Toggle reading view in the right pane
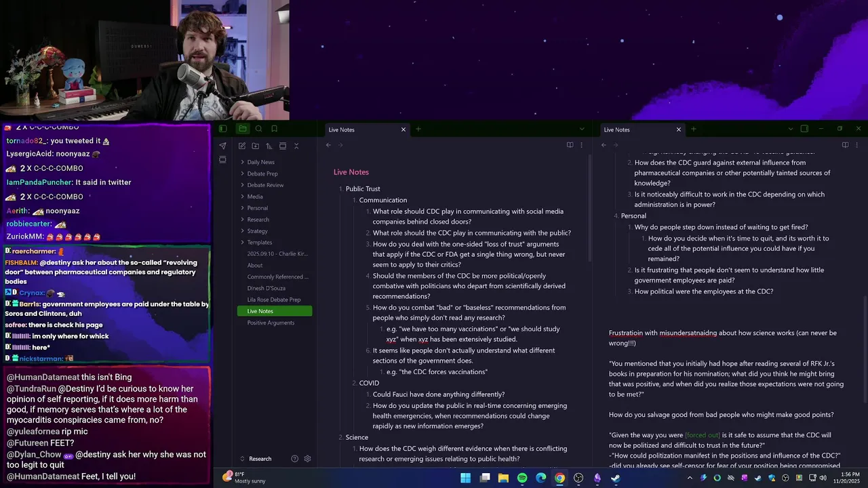 pyautogui.click(x=845, y=145)
